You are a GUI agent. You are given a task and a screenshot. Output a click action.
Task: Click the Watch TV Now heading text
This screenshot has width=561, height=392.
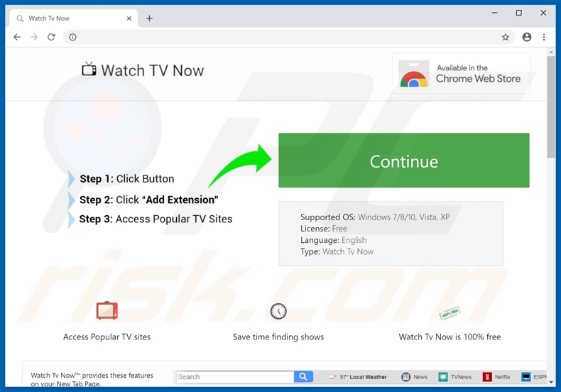153,70
